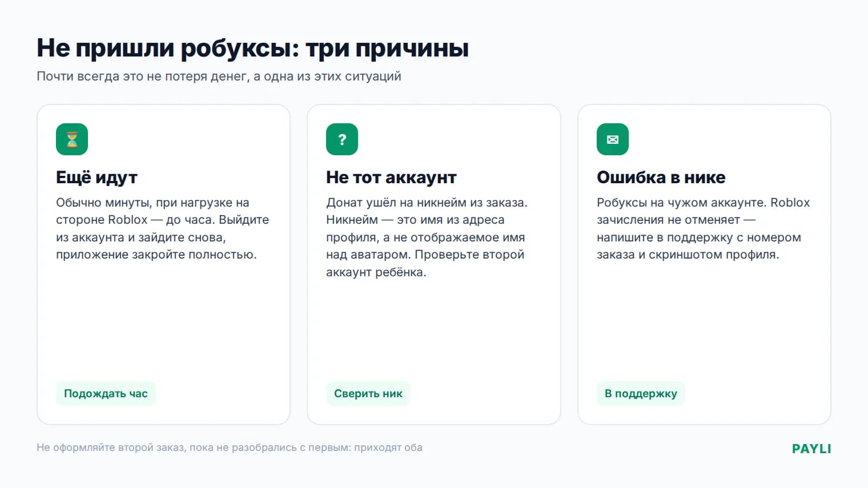
Task: Click the paragraph starting Обычно минуты
Action: [x=162, y=228]
